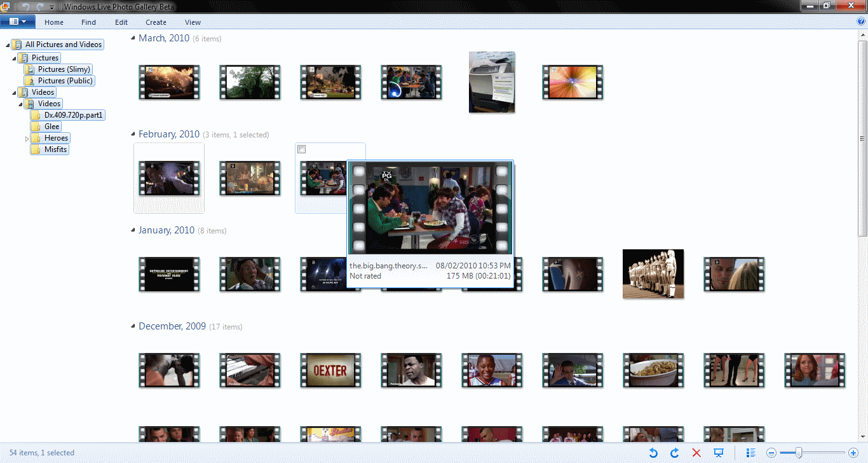Open Windows Live Photo Gallery help
The width and height of the screenshot is (868, 463).
click(862, 21)
